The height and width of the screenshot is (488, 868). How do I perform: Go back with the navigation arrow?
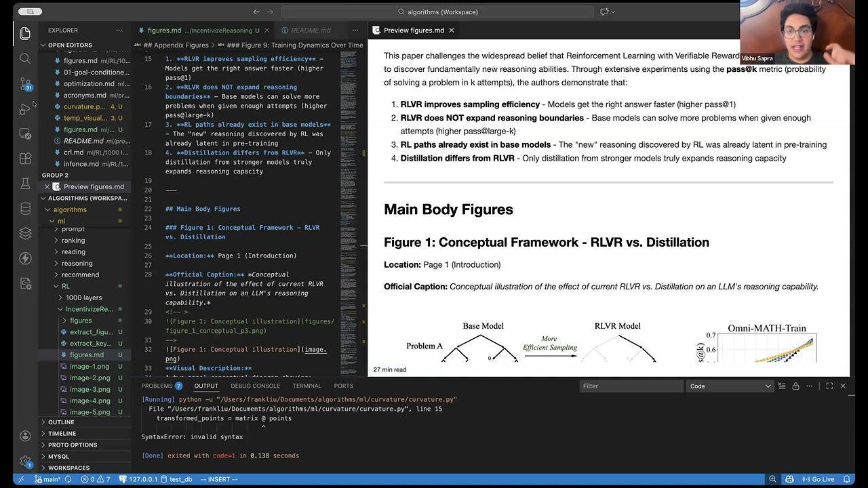tap(256, 12)
